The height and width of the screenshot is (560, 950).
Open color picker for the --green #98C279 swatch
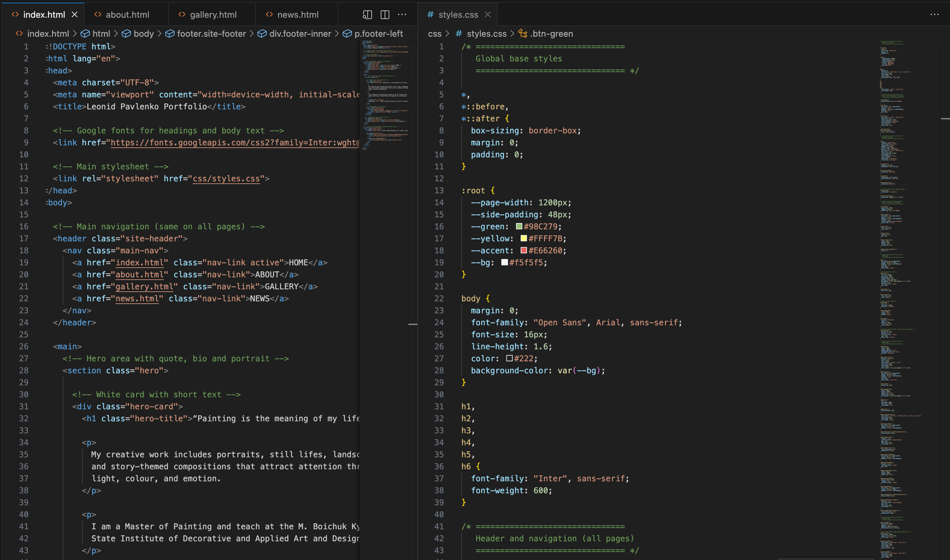(x=519, y=227)
